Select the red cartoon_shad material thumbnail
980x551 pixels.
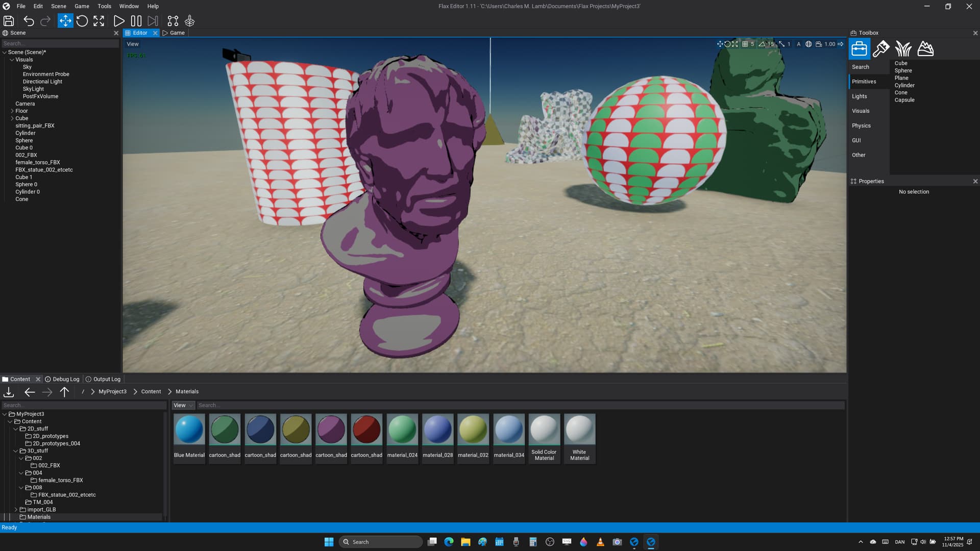tap(366, 430)
